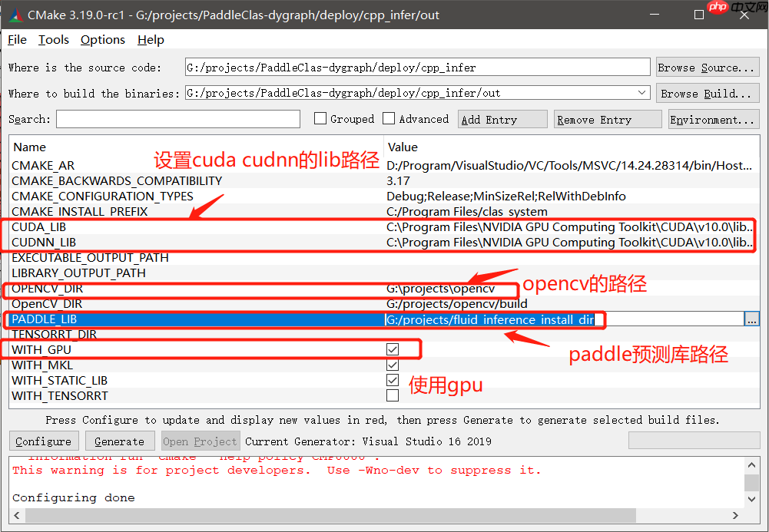
Task: Open the "..." file browser on the PADDLE_LIB row
Action: pos(752,319)
